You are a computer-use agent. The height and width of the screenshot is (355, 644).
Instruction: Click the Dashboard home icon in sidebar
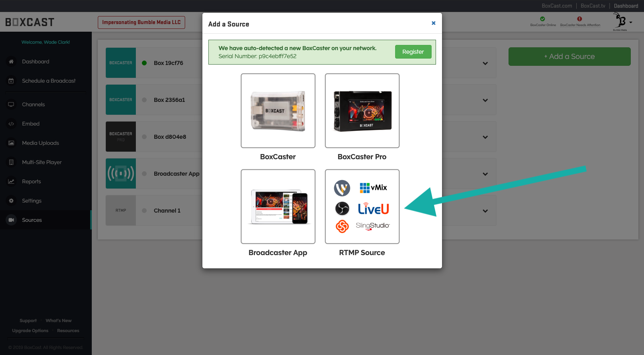point(11,62)
